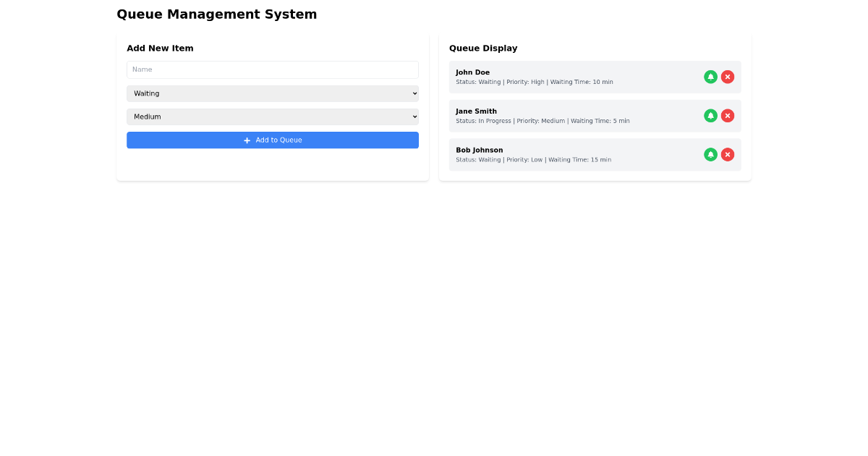Expand the Waiting dropdown via its chevron

pos(413,93)
